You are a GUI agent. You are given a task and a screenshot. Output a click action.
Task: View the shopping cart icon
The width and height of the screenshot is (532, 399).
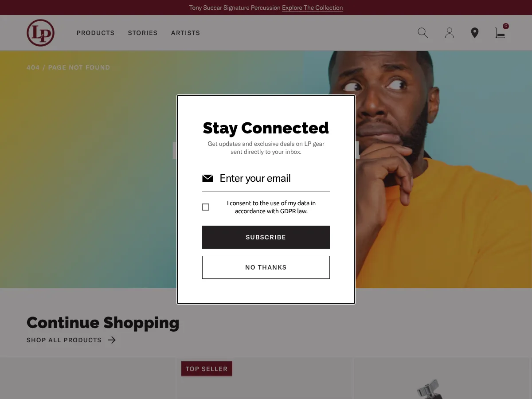pyautogui.click(x=500, y=33)
